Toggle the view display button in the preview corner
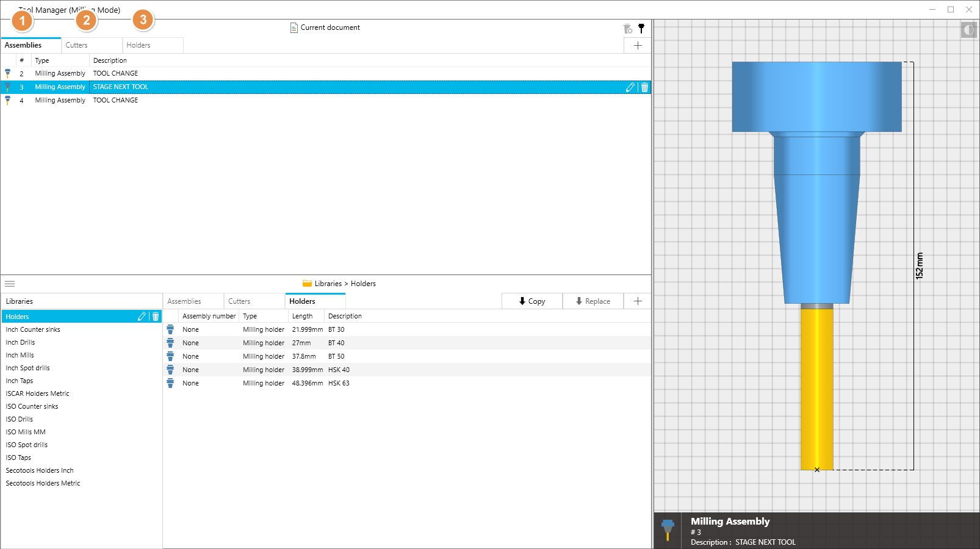This screenshot has height=549, width=980. coord(968,30)
